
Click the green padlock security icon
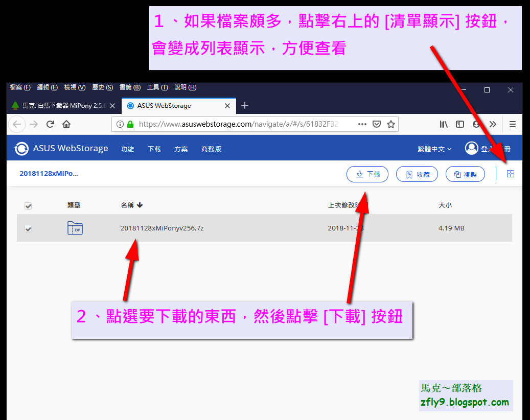130,124
